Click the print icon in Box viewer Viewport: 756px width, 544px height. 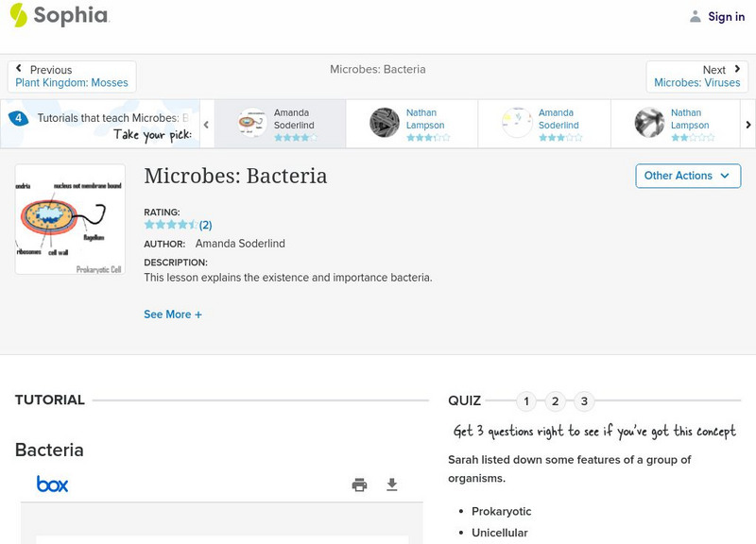click(359, 484)
